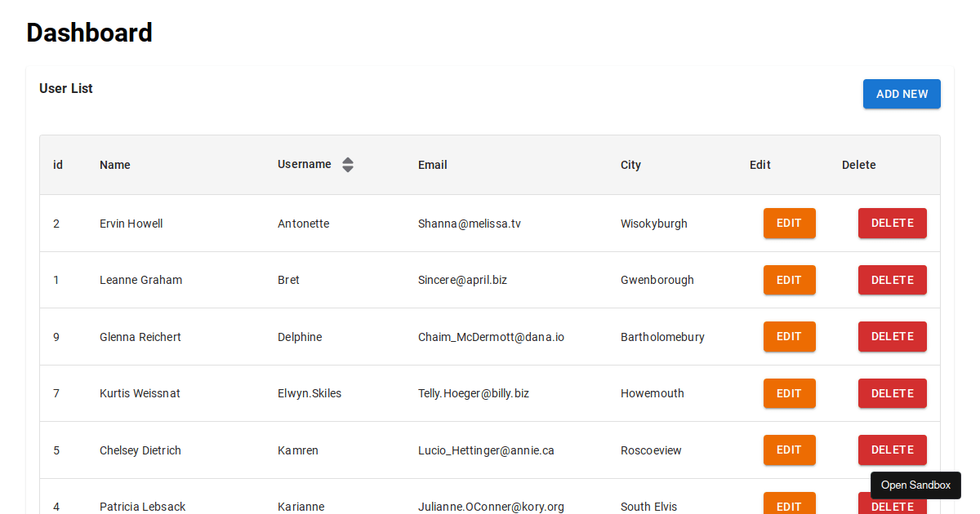The height and width of the screenshot is (514, 980).
Task: Delete the user Patricia Lebsack
Action: pos(892,504)
